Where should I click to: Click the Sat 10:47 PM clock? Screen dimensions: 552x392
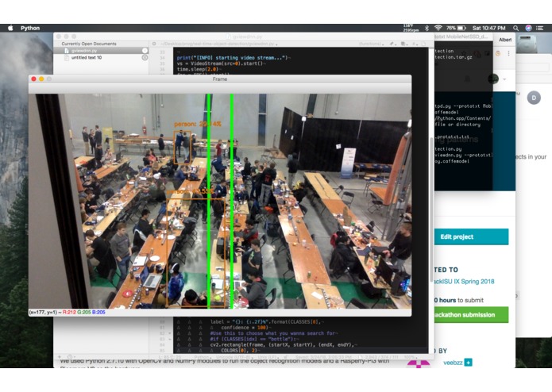(488, 28)
